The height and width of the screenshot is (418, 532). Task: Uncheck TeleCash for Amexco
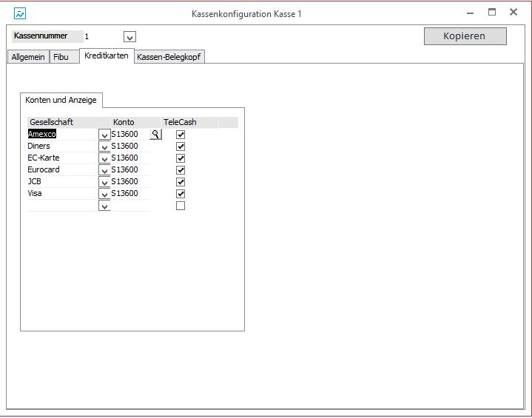point(181,135)
